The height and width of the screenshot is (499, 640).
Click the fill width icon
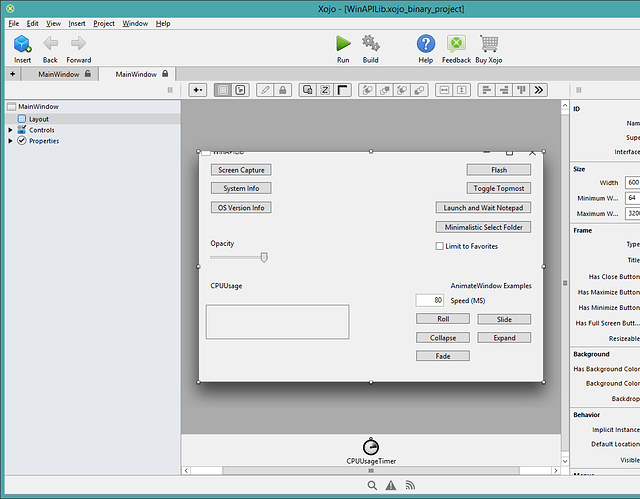[x=444, y=90]
